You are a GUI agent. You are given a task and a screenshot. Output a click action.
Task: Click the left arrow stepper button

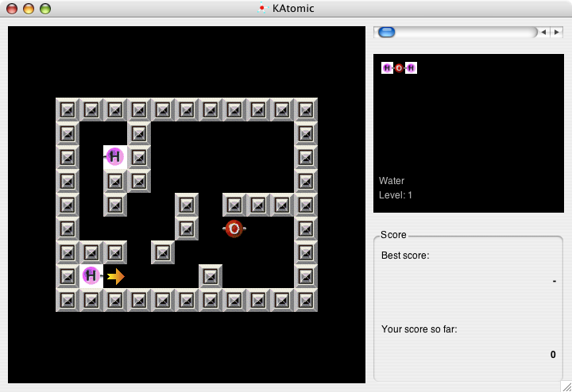click(x=543, y=32)
